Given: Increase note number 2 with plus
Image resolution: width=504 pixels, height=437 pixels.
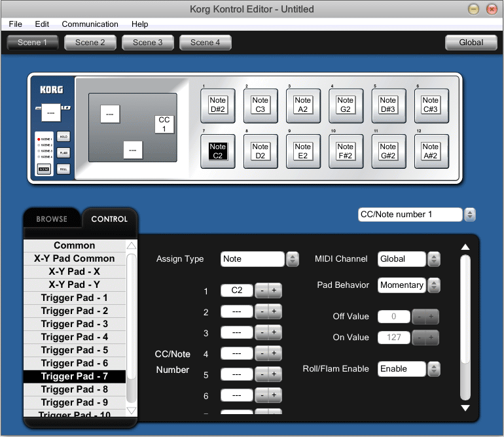Looking at the screenshot, I should 274,311.
